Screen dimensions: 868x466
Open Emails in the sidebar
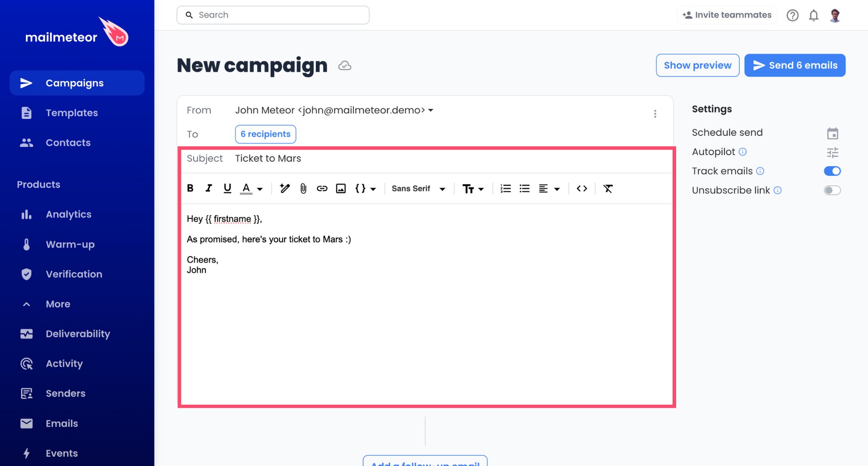tap(77, 423)
